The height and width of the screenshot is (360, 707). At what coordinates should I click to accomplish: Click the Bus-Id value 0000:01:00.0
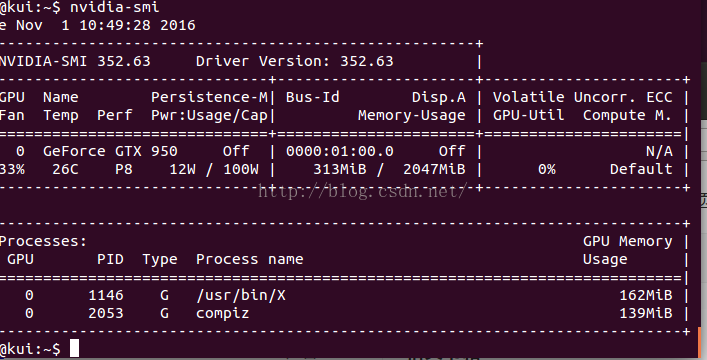point(340,151)
